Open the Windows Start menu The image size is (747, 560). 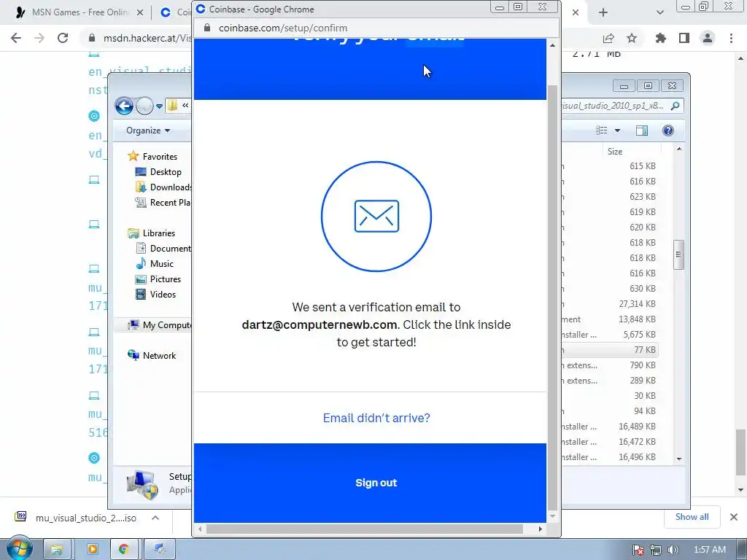18,549
